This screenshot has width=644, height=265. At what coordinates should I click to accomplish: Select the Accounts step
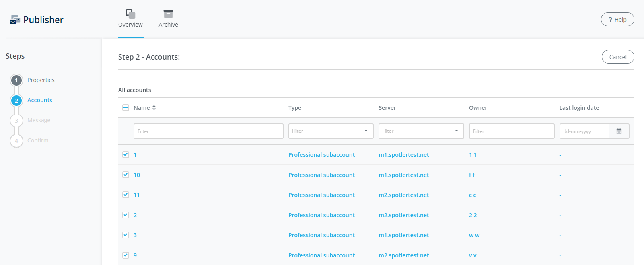click(x=40, y=100)
